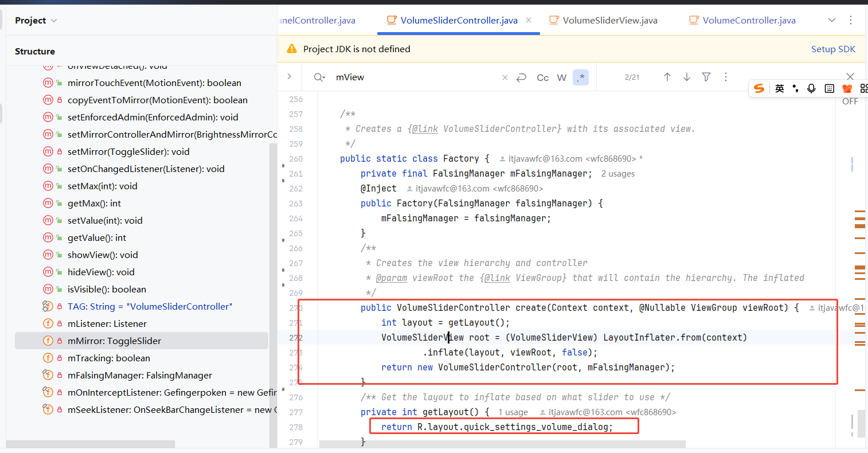
Task: Select mFalsingManager field
Action: tap(140, 376)
